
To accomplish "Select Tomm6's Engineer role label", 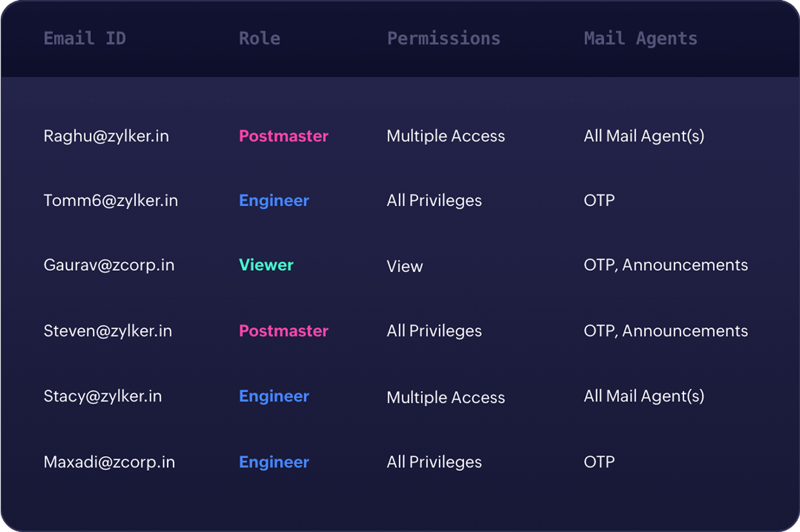I will [274, 201].
